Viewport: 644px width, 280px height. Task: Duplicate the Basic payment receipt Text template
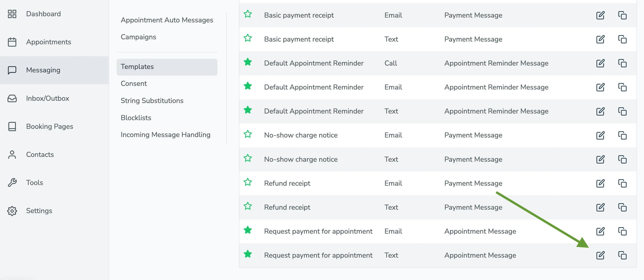623,39
